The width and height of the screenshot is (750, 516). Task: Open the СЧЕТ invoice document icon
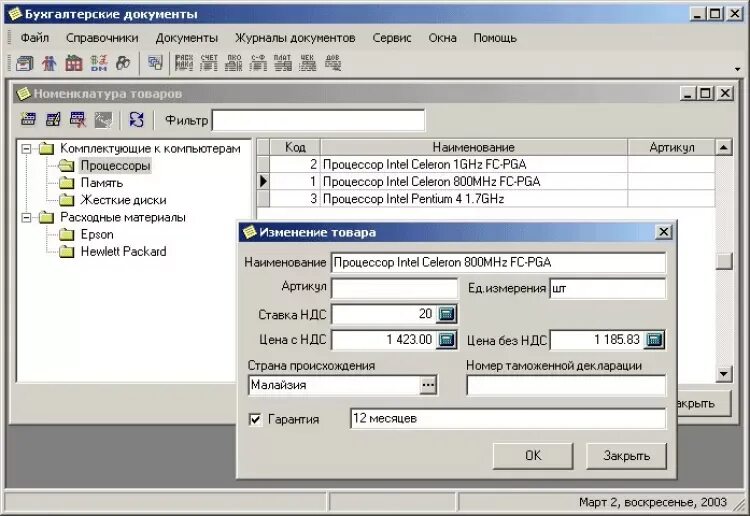click(x=209, y=63)
